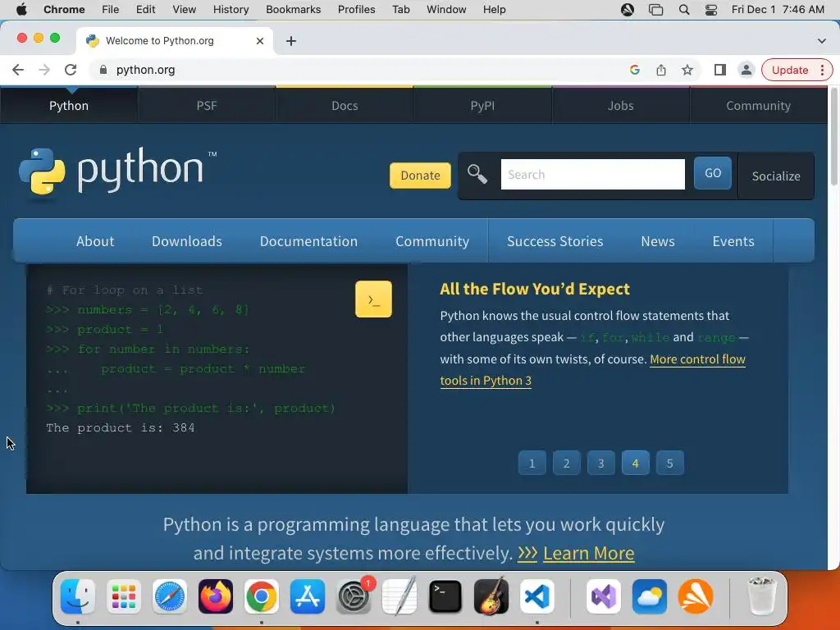840x630 pixels.
Task: Expand the tab search chevron
Action: [x=821, y=41]
